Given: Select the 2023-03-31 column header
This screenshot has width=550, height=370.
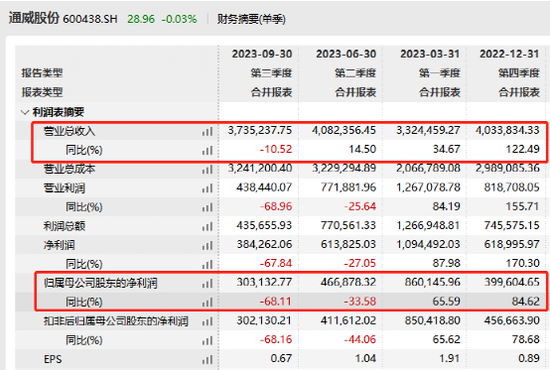Looking at the screenshot, I should 430,54.
